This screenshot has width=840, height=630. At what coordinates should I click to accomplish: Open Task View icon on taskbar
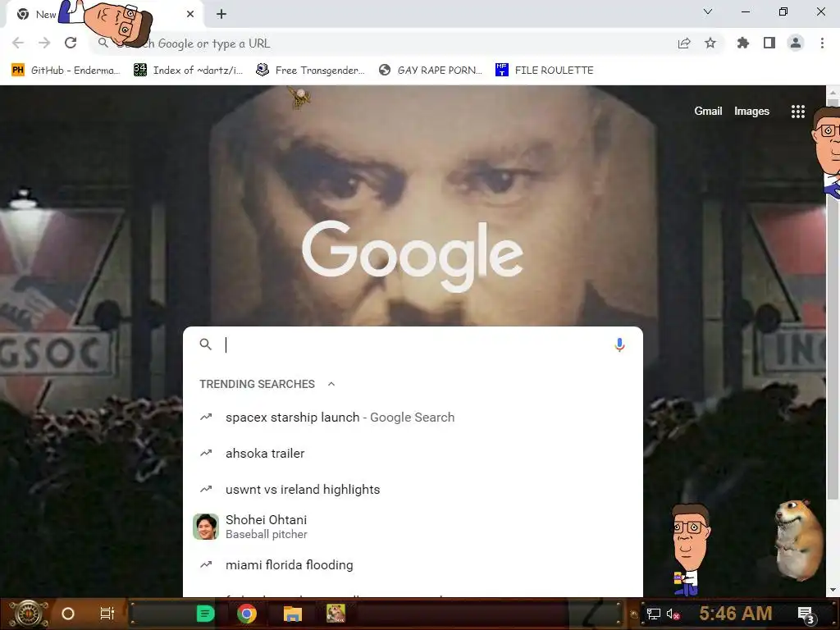coord(107,614)
